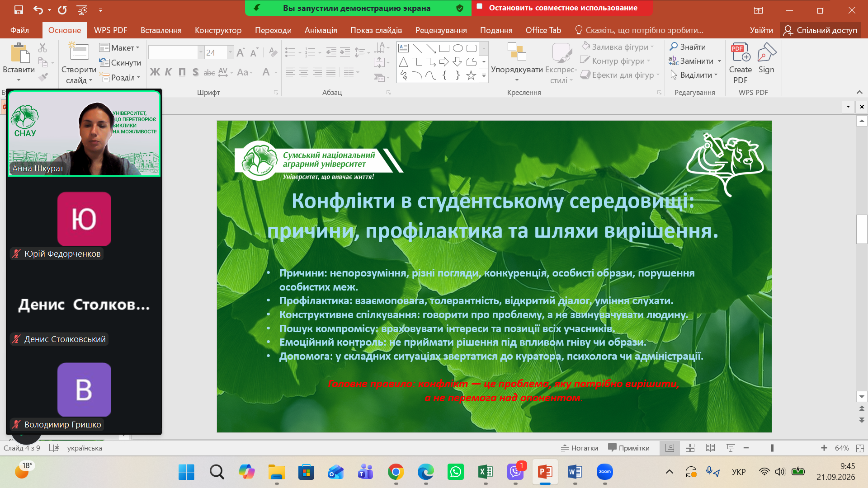This screenshot has width=868, height=488.
Task: Open the Sign tool
Action: pos(766,59)
